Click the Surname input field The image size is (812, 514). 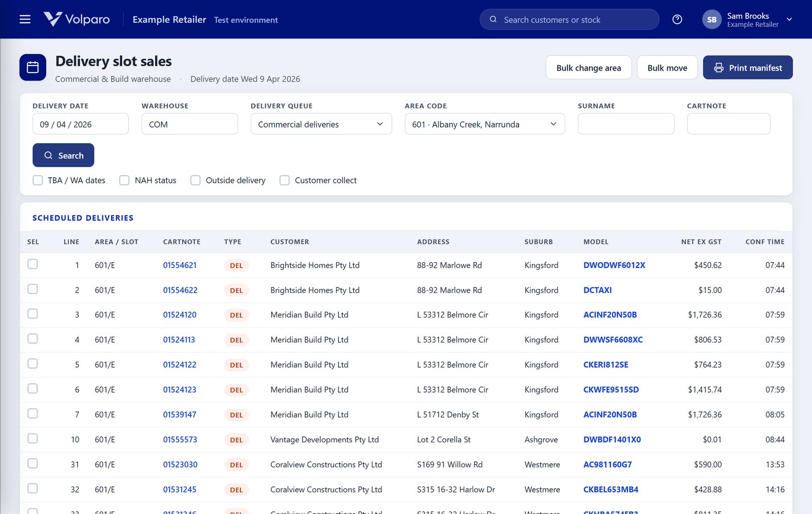tap(626, 124)
